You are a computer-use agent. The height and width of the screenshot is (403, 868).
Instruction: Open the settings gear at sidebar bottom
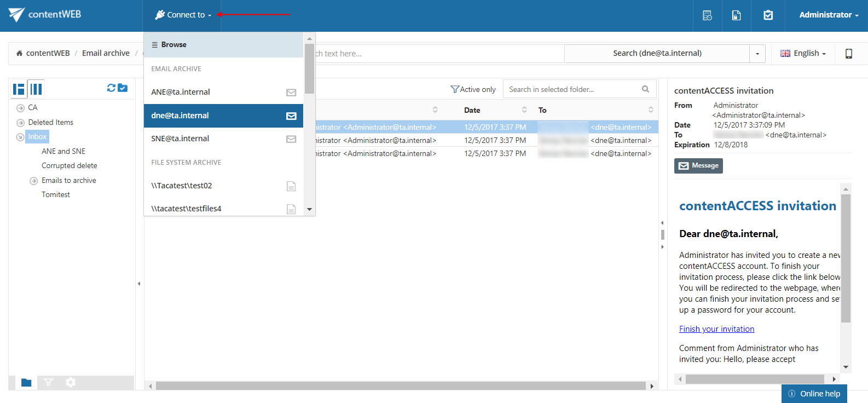[x=71, y=382]
